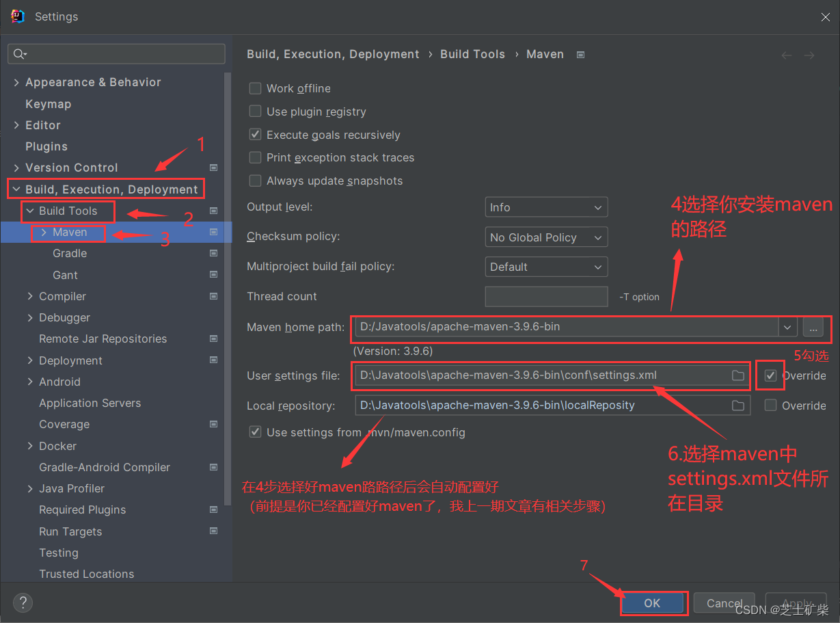
Task: Toggle Work offline checkbox
Action: (x=256, y=88)
